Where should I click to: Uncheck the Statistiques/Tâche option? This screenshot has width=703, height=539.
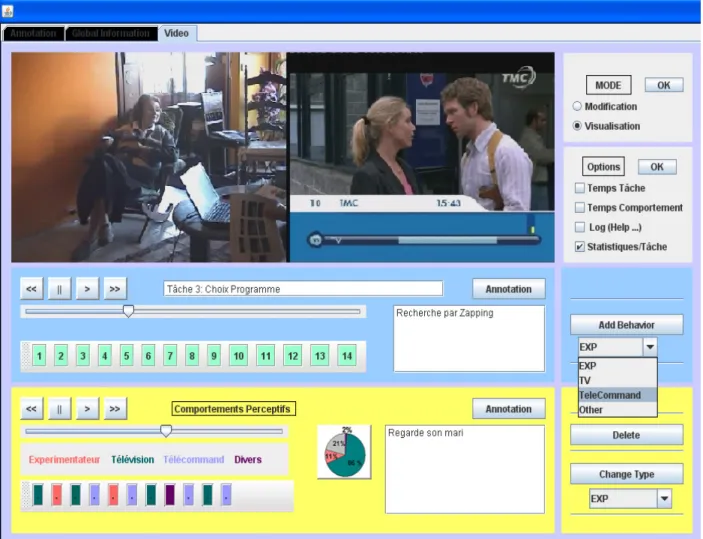click(x=580, y=247)
